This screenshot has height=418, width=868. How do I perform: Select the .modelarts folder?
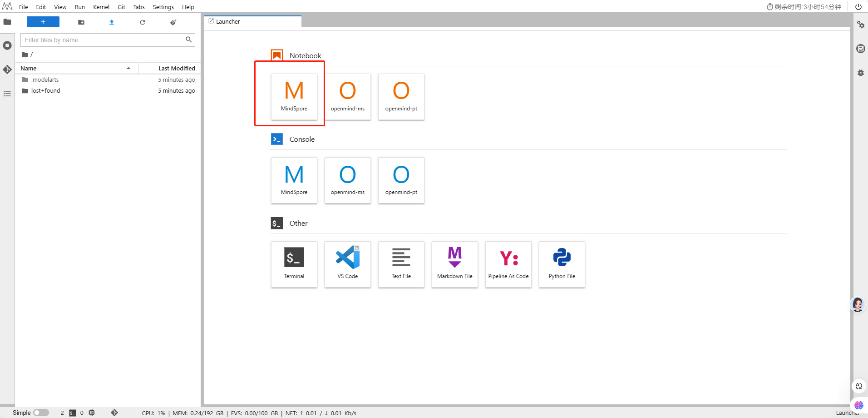click(108, 80)
